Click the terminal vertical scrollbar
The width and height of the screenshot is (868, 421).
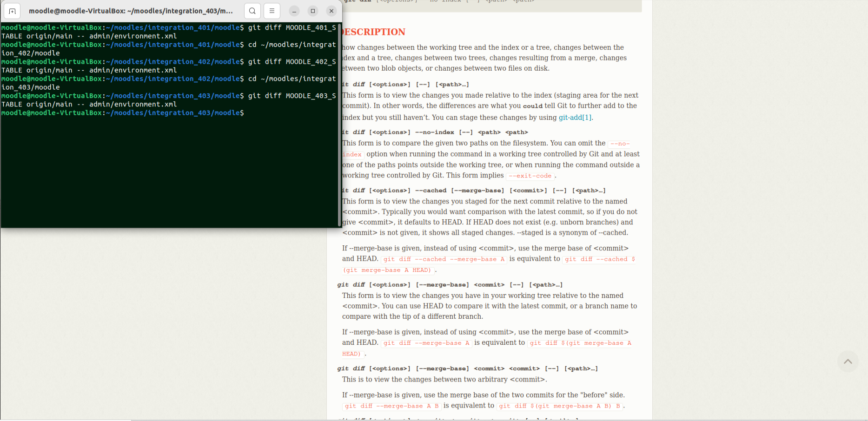339,125
